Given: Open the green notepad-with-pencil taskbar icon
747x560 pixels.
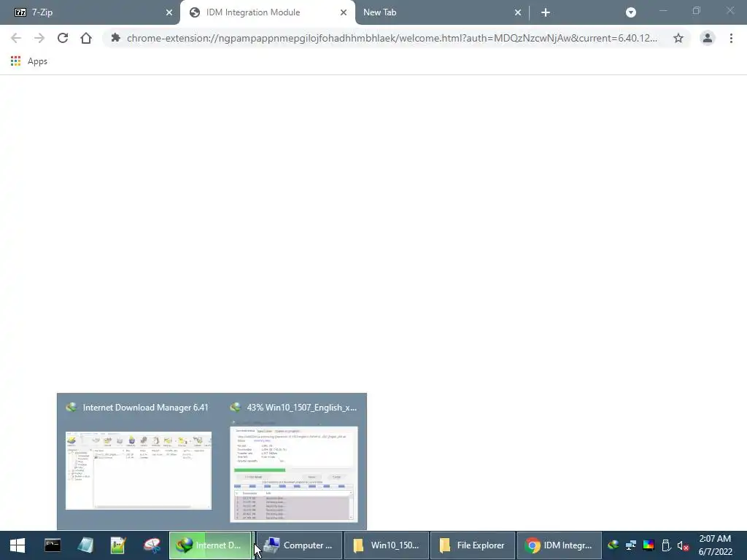Looking at the screenshot, I should [x=117, y=545].
